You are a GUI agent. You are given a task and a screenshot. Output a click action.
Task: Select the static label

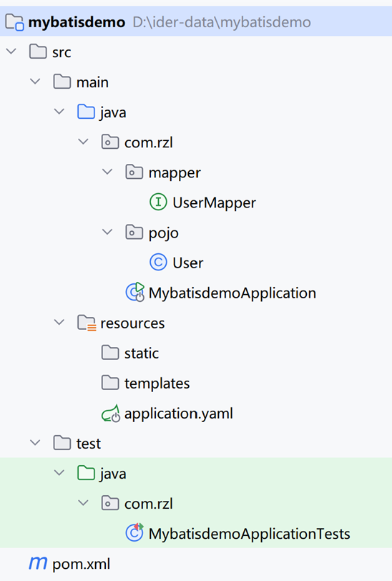pos(142,353)
